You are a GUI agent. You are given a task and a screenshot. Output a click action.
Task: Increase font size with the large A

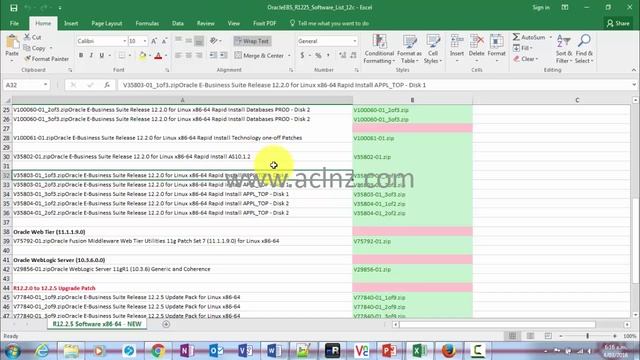pos(154,41)
